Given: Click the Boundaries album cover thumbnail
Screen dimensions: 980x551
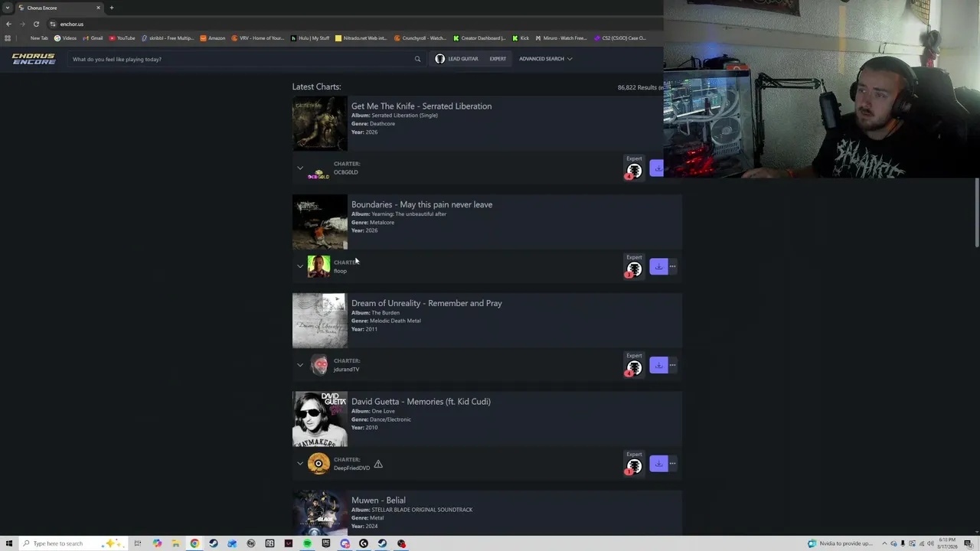Looking at the screenshot, I should coord(320,222).
